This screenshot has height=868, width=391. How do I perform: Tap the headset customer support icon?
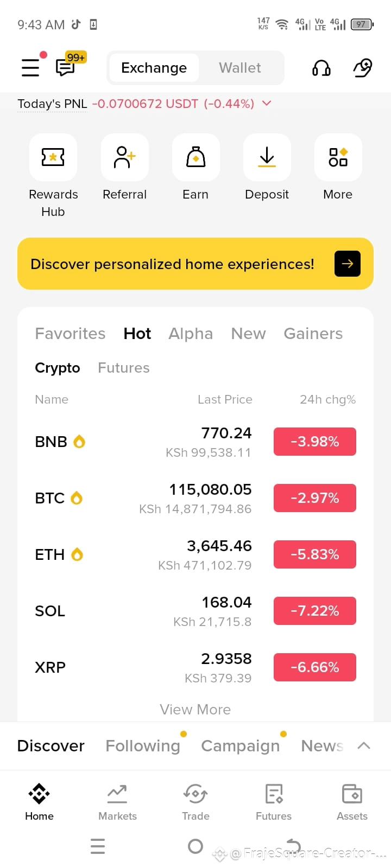tap(321, 68)
